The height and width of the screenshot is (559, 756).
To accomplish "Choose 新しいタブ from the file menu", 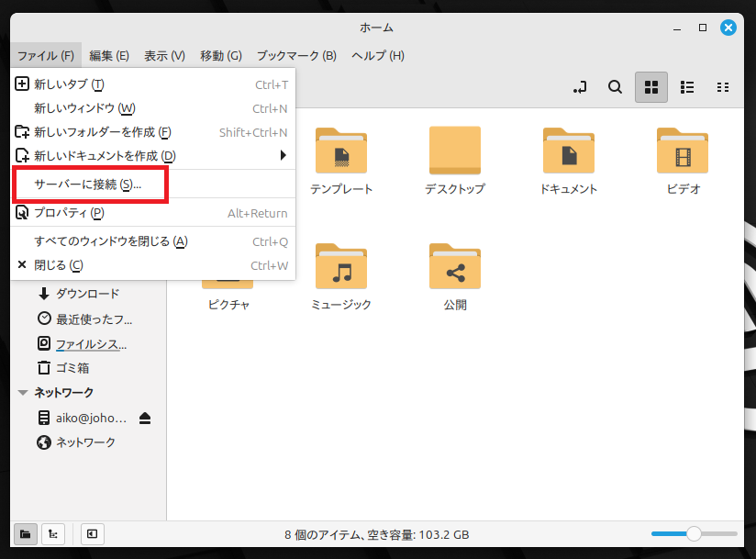I will (69, 84).
